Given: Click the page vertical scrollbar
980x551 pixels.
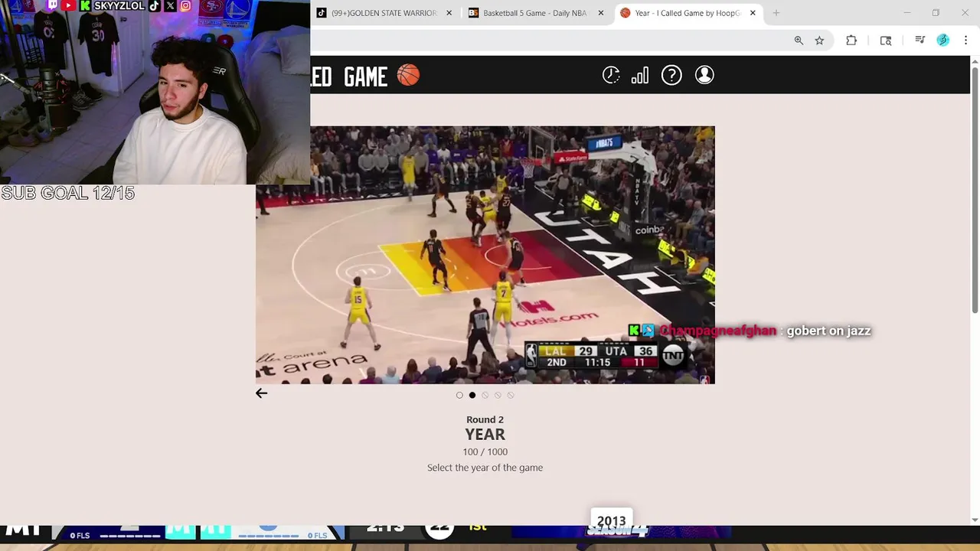Looking at the screenshot, I should click(x=975, y=190).
